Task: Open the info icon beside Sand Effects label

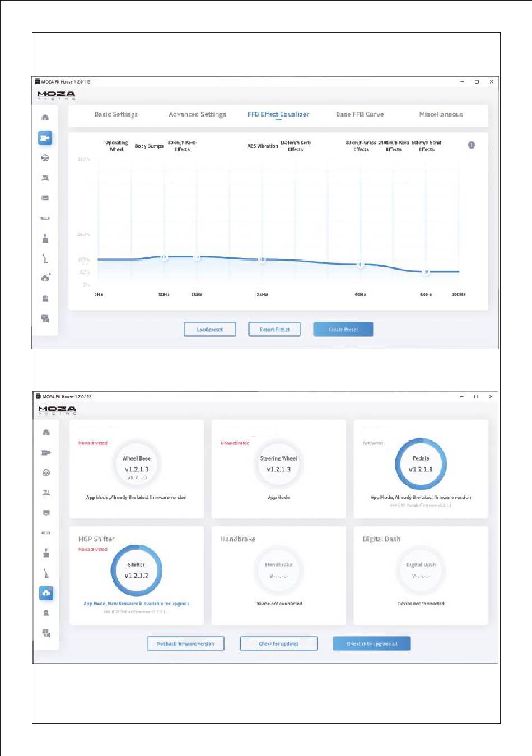Action: pyautogui.click(x=472, y=145)
